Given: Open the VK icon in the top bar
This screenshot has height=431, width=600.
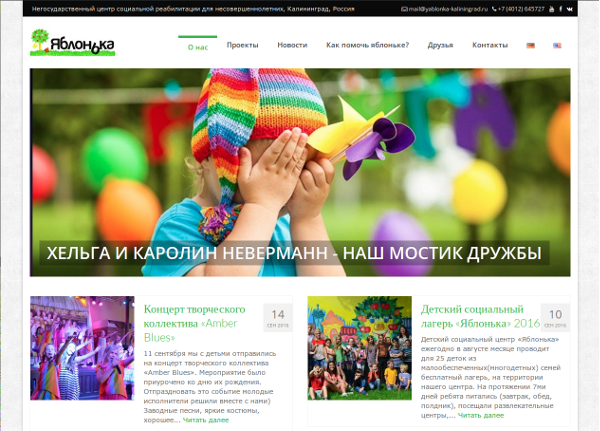Looking at the screenshot, I should 570,9.
